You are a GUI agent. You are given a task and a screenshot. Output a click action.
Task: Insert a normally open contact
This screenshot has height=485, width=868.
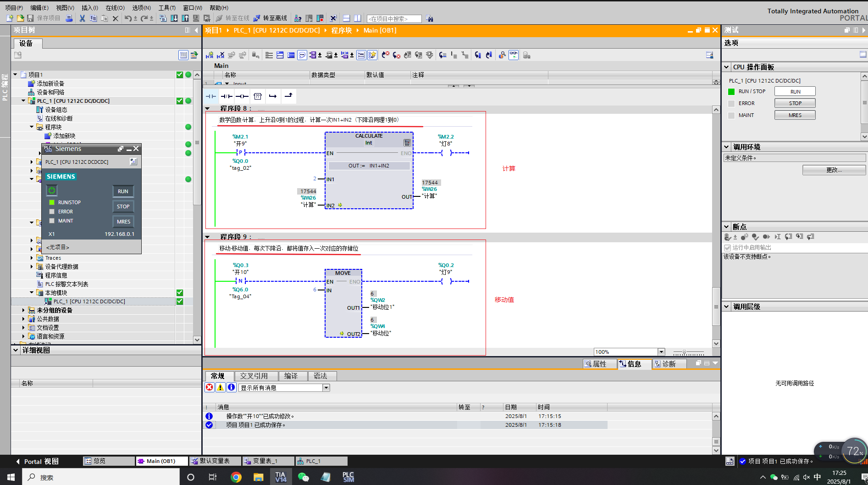tap(211, 96)
